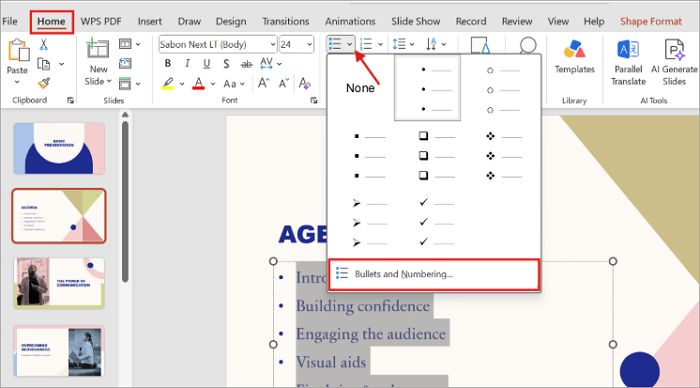Open the Font dialog launcher
Image resolution: width=700 pixels, height=388 pixels.
(313, 100)
